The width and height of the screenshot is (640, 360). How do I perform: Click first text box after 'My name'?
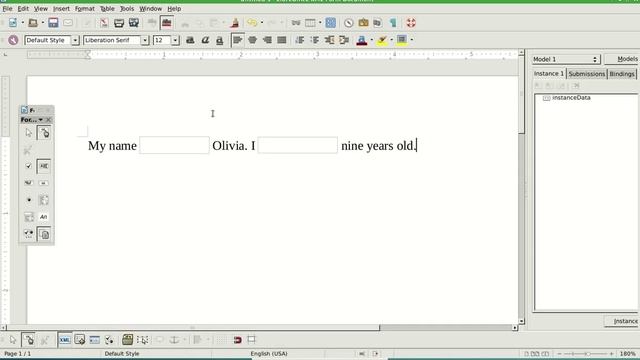click(x=174, y=145)
